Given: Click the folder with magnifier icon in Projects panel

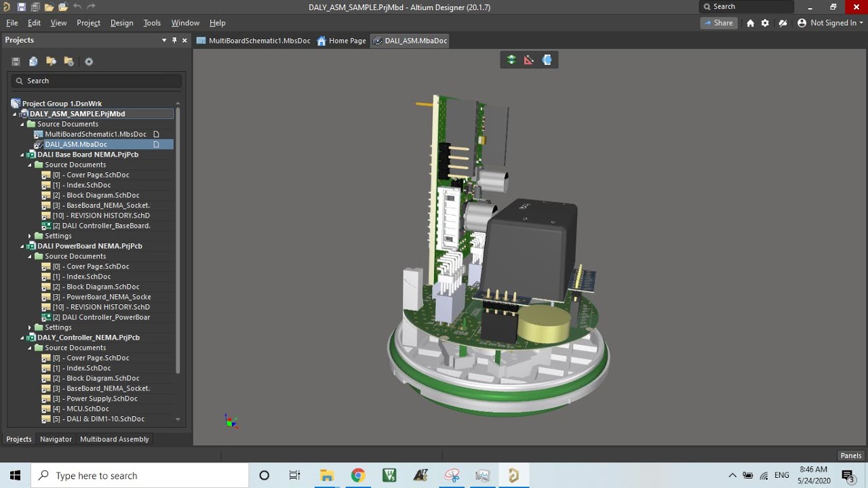Looking at the screenshot, I should click(x=51, y=61).
